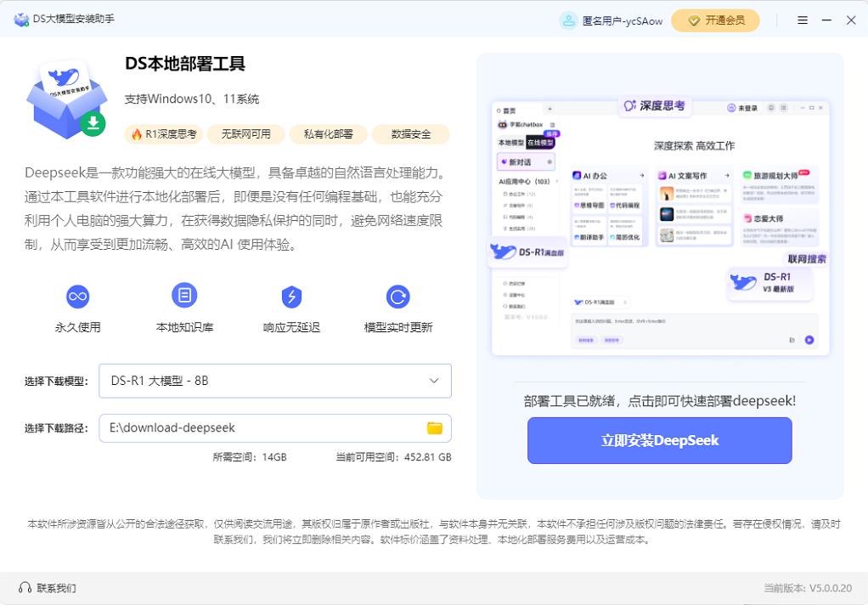Expand the 选择下载模型 dropdown chevron
The height and width of the screenshot is (605, 868).
[x=434, y=381]
